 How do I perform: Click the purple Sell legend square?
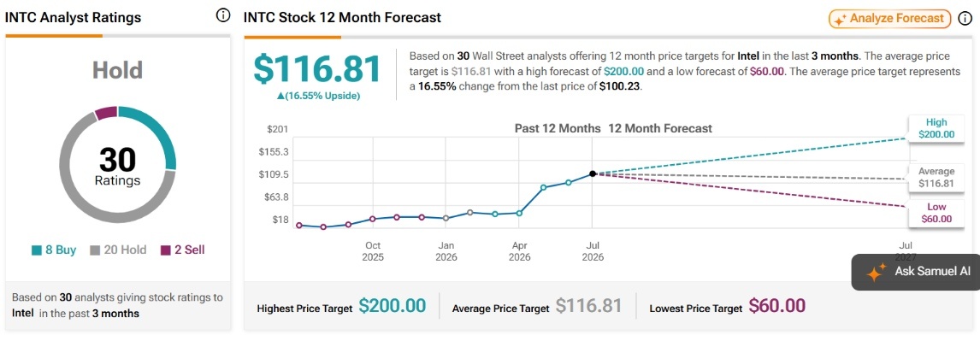click(165, 250)
